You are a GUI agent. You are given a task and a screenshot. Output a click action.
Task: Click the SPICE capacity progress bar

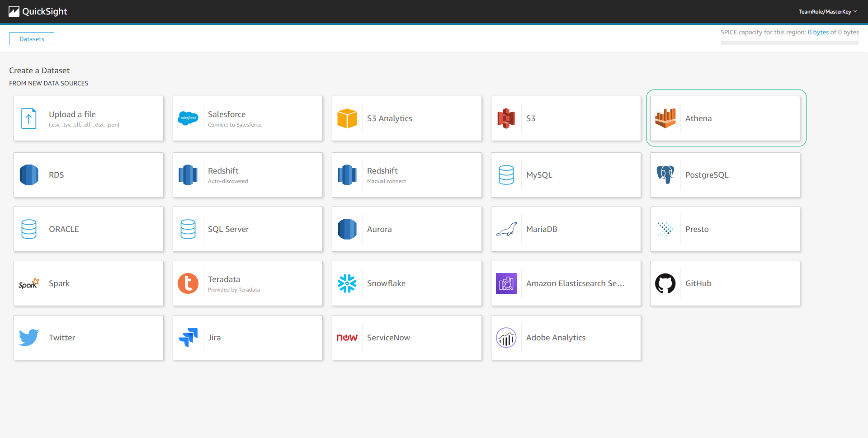(789, 43)
